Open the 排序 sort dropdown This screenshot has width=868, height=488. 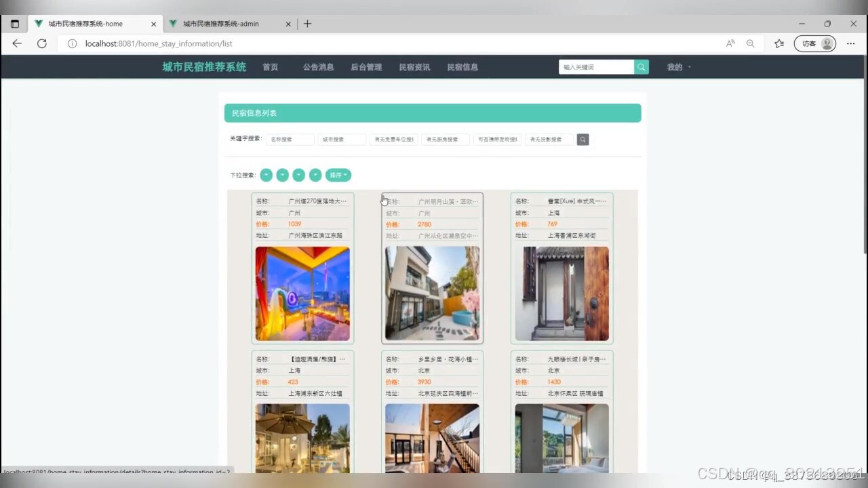point(338,175)
